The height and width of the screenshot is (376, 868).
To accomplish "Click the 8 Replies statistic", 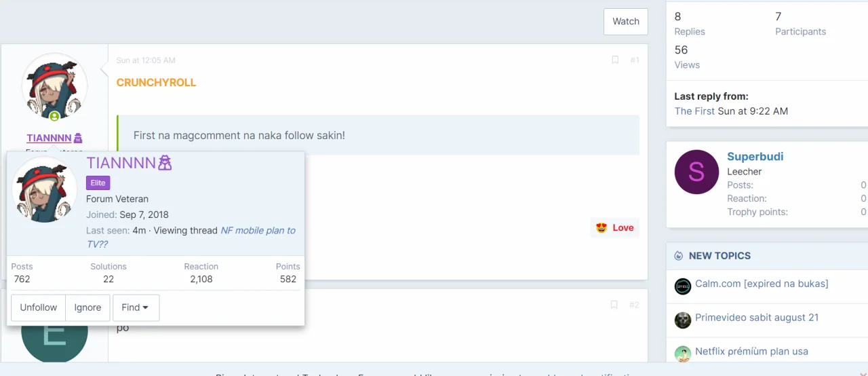I will tap(690, 24).
